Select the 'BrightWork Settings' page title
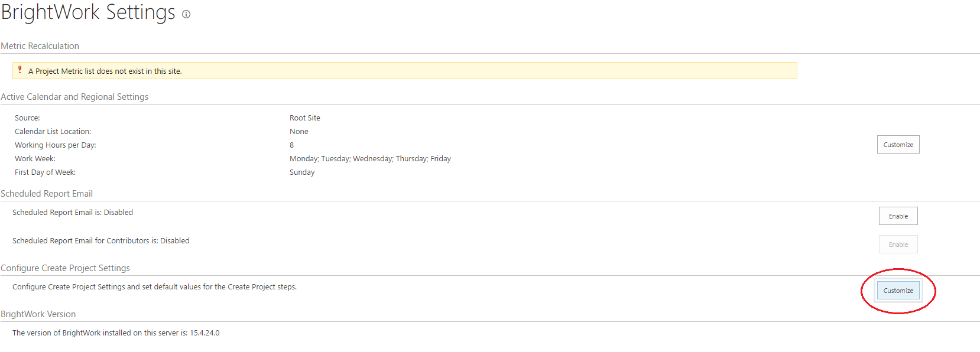Screen dimensions: 980x352 point(88,12)
